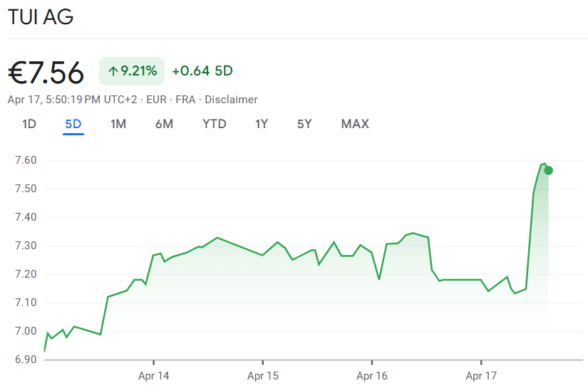Choose the 5Y time range

[x=304, y=124]
